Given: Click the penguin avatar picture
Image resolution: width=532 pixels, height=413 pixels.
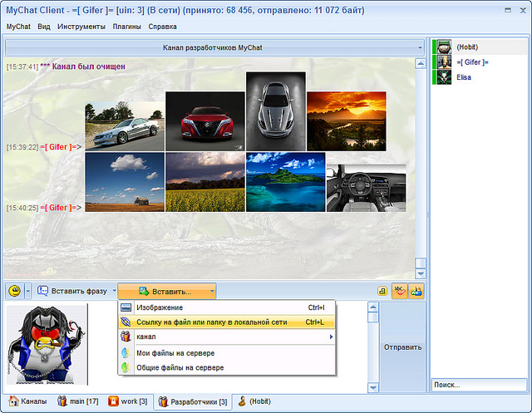Looking at the screenshot, I should pyautogui.click(x=47, y=344).
